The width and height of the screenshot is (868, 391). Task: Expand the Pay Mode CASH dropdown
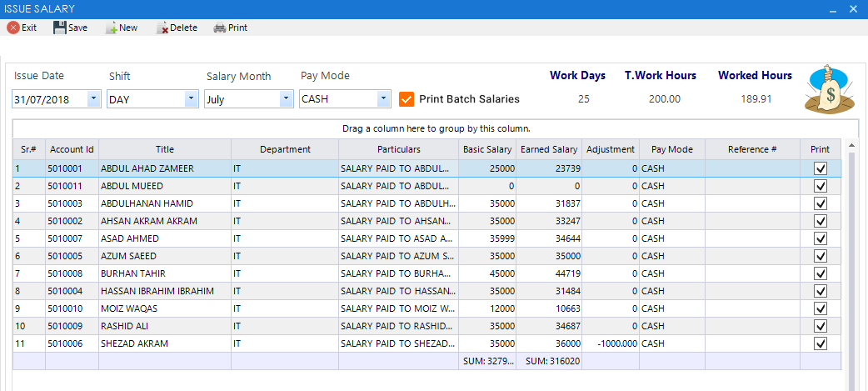pos(382,99)
